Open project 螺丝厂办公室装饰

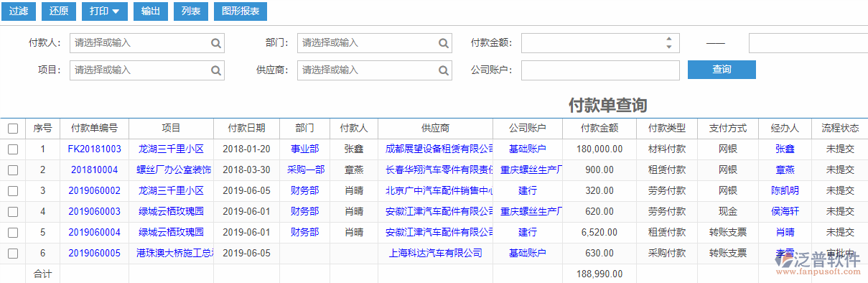(x=174, y=170)
